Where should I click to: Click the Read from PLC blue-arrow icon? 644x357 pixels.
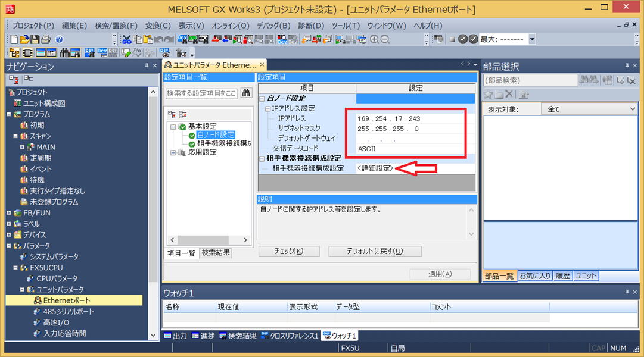pos(227,39)
